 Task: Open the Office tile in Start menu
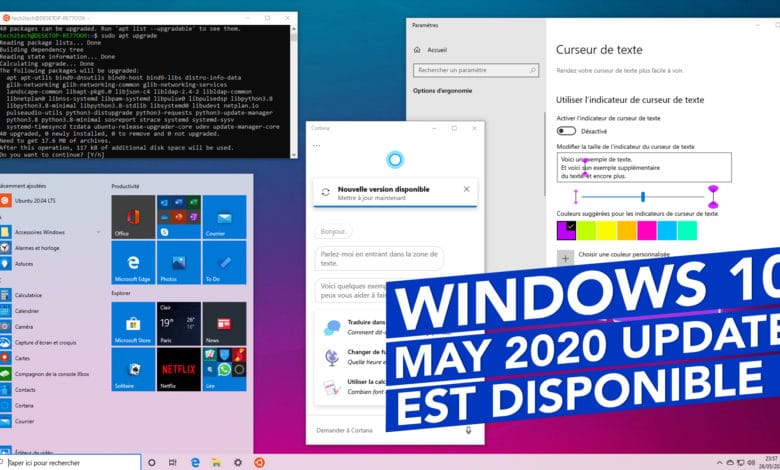click(x=133, y=217)
